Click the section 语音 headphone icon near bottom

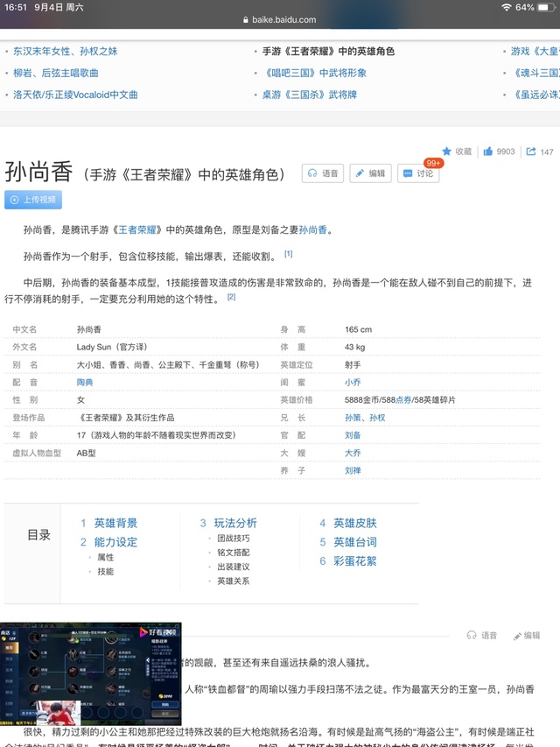tap(472, 635)
